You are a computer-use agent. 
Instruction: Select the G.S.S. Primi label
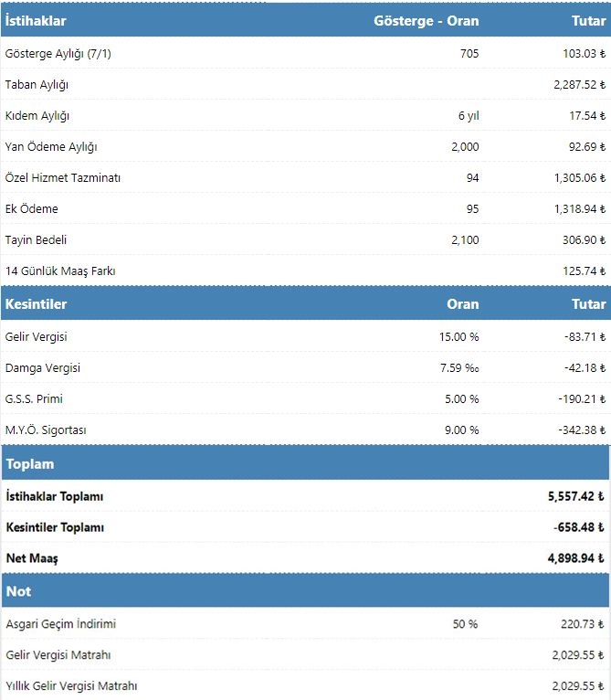click(x=34, y=399)
